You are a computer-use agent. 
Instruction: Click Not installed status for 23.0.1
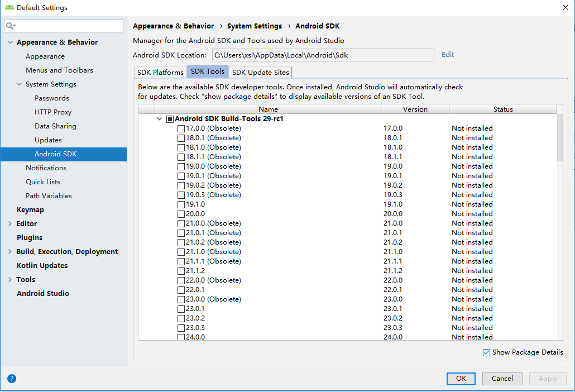coord(472,309)
